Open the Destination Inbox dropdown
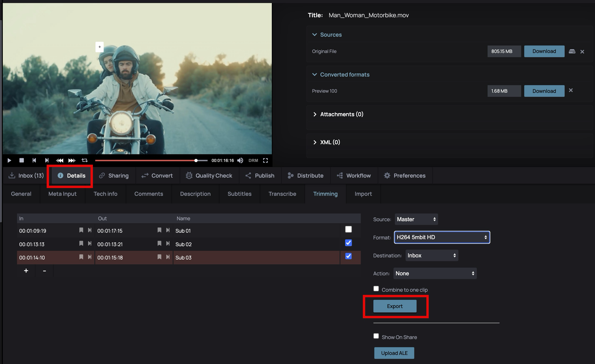This screenshot has width=595, height=364. [432, 255]
